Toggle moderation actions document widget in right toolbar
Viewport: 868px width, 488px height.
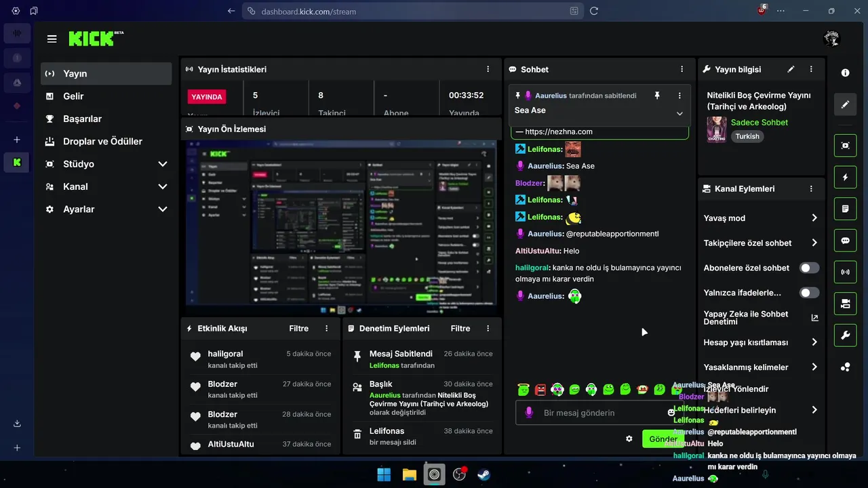click(x=845, y=209)
